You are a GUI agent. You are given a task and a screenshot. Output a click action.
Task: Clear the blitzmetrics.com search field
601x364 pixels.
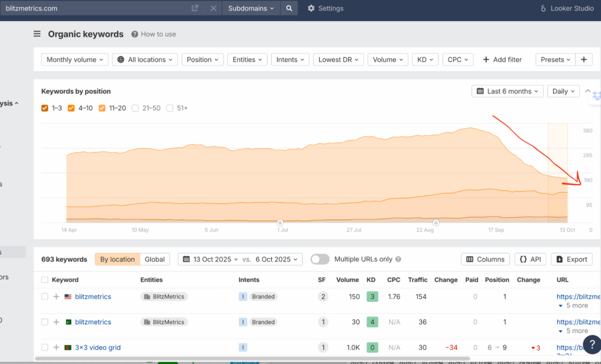tap(214, 8)
